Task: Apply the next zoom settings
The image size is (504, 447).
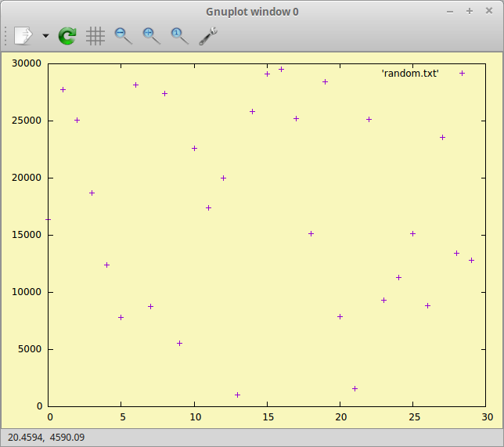Action: pyautogui.click(x=151, y=35)
